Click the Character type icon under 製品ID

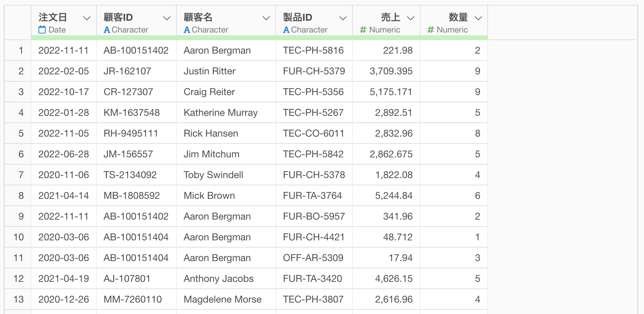point(286,30)
